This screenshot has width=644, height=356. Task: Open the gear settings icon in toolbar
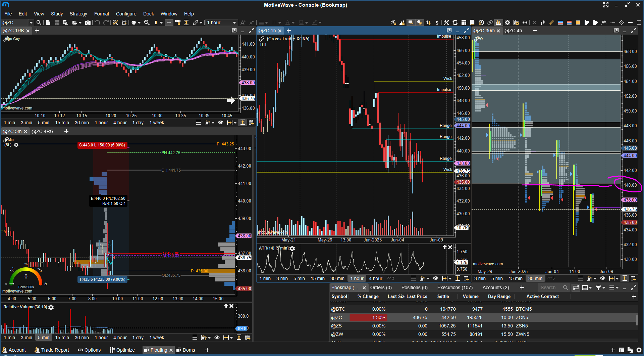pyautogui.click(x=507, y=23)
